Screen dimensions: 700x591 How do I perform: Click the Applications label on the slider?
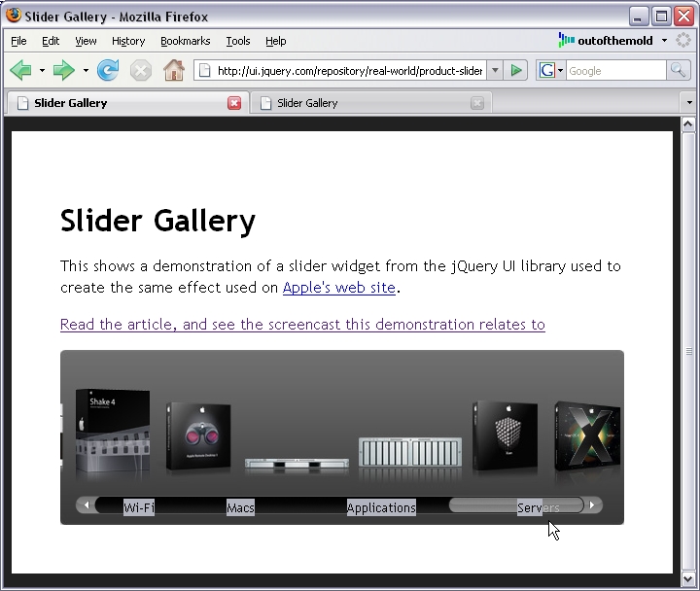click(x=381, y=507)
